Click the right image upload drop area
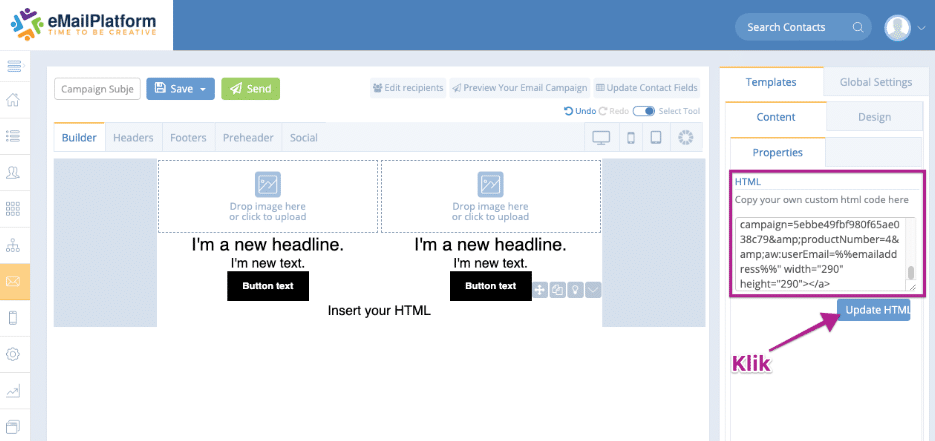The image size is (935, 441). [491, 197]
